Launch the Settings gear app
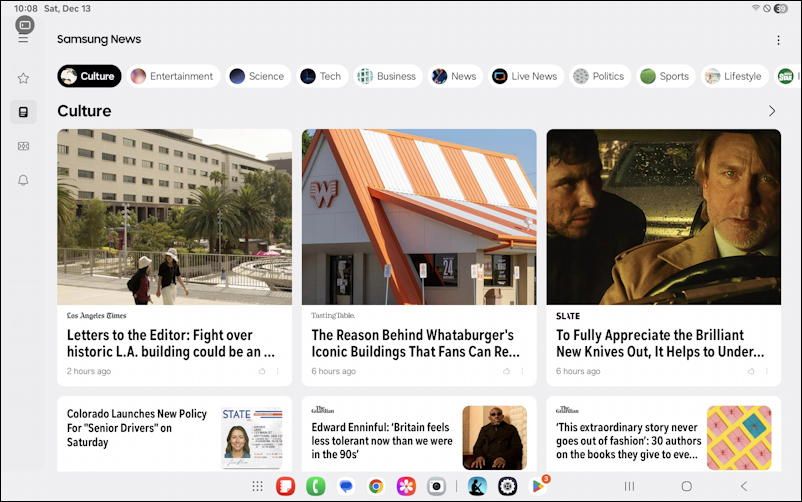 pos(507,486)
